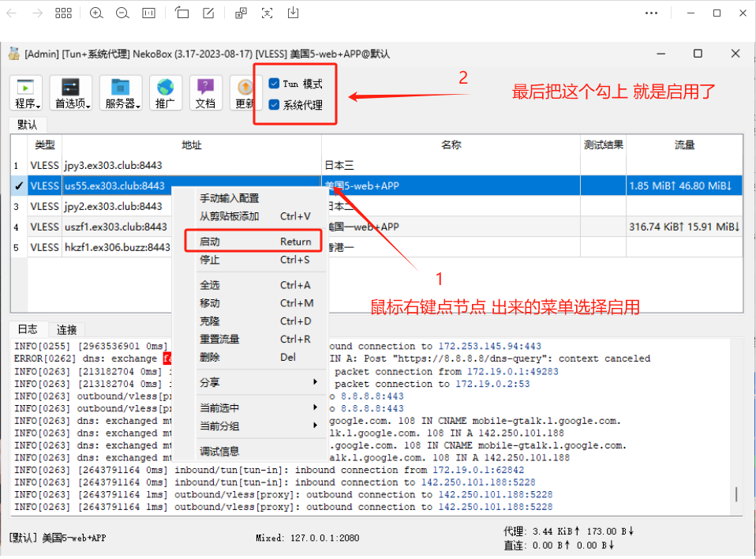Screen dimensions: 756x559
Task: Open the thumbnail grid view icon
Action: [x=64, y=13]
